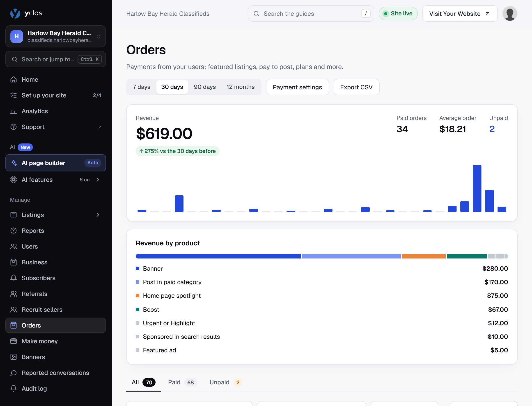
Task: Click the Business shopping bag icon
Action: [14, 262]
